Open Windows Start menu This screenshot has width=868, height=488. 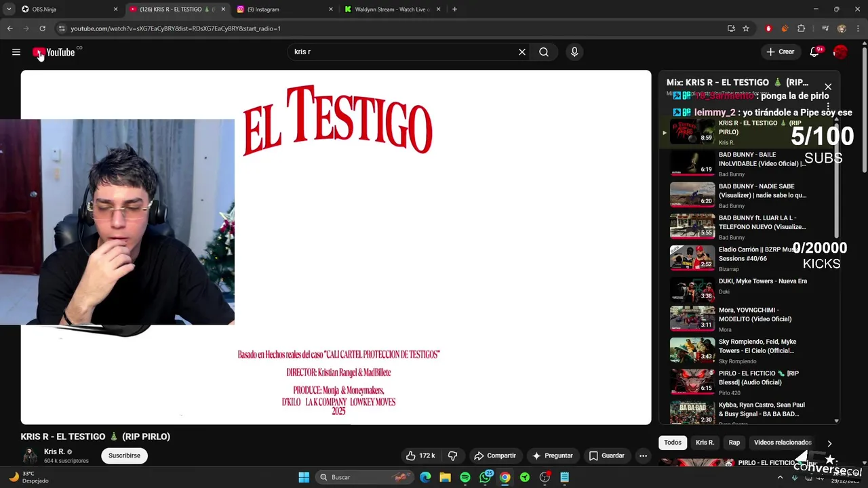(x=304, y=477)
